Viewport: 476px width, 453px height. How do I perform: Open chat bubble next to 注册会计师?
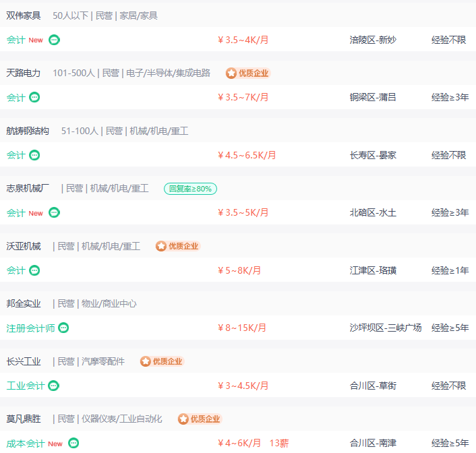(x=63, y=328)
